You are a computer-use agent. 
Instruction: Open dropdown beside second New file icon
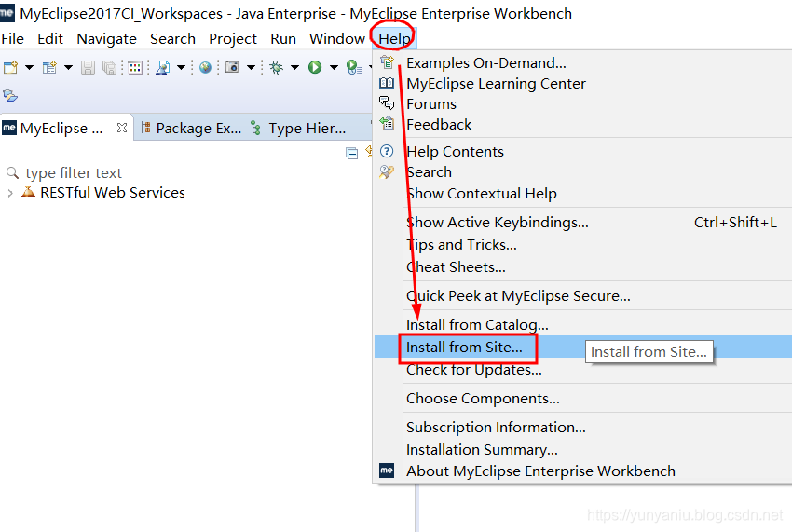[68, 67]
